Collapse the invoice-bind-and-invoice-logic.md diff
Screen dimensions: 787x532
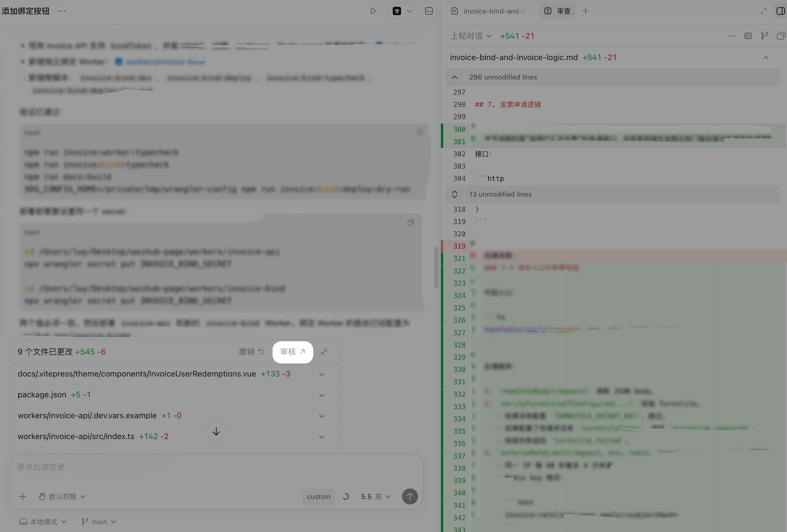click(x=766, y=58)
